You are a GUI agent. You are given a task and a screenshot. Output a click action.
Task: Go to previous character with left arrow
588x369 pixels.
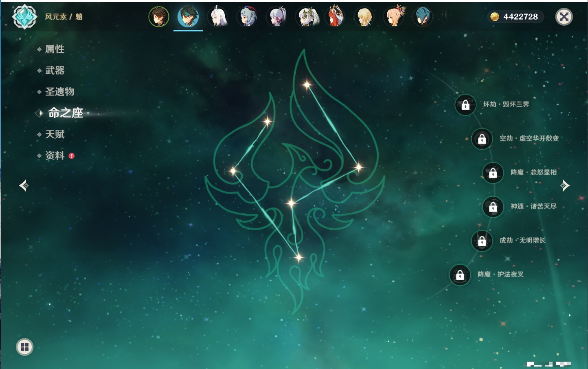24,186
